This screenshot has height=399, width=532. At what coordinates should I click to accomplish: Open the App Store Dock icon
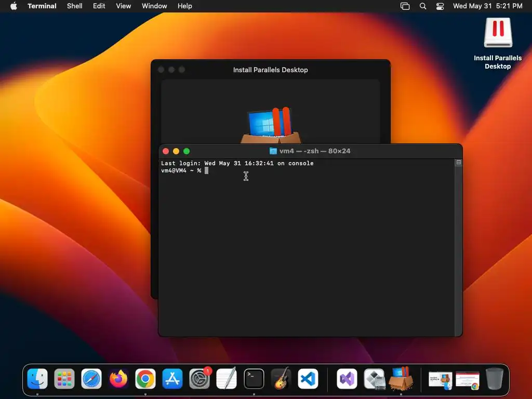tap(172, 379)
